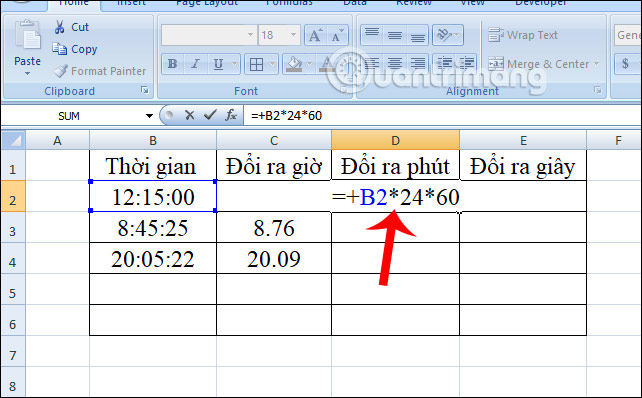
Task: Open Alignment dialog launcher
Action: 597,90
